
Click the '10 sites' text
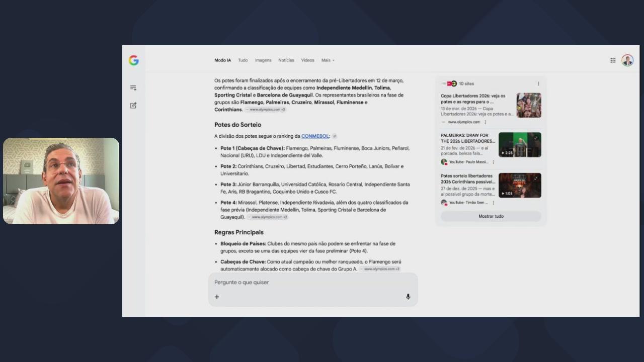(x=466, y=84)
